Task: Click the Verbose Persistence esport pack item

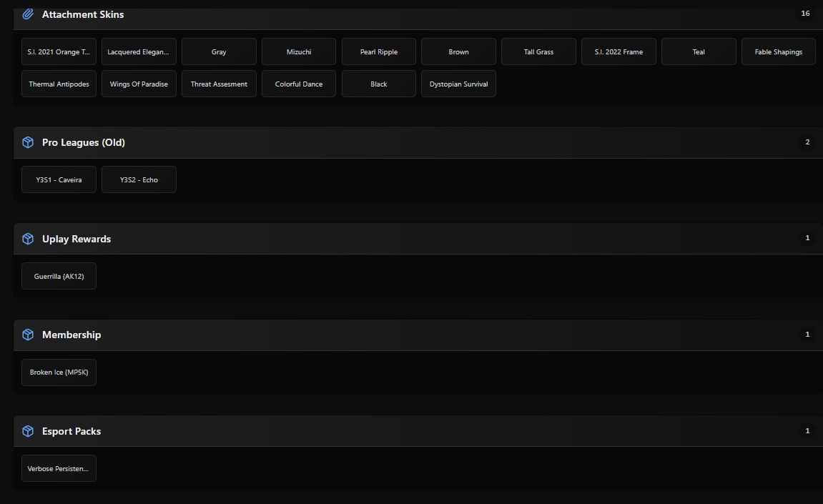Action: [x=59, y=469]
